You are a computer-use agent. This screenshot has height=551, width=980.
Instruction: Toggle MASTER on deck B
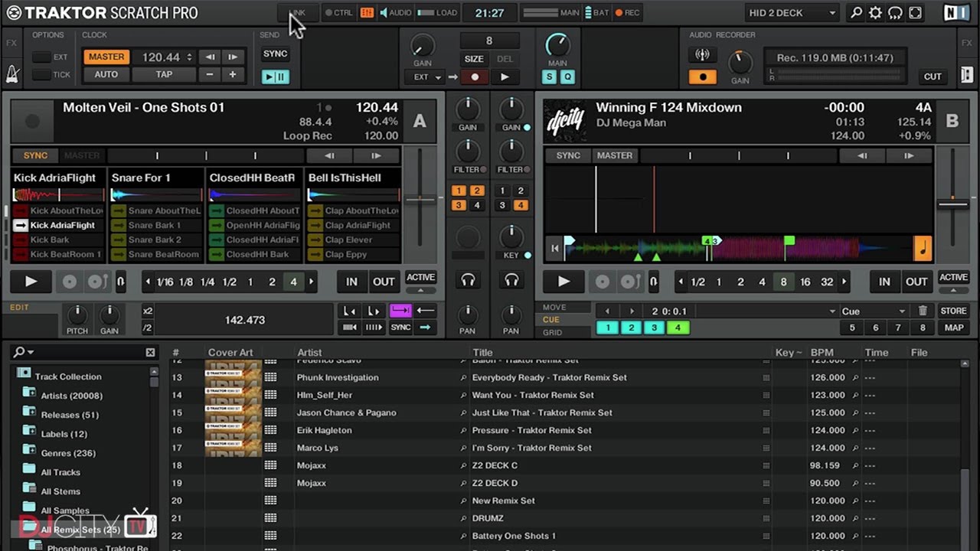[x=615, y=155]
